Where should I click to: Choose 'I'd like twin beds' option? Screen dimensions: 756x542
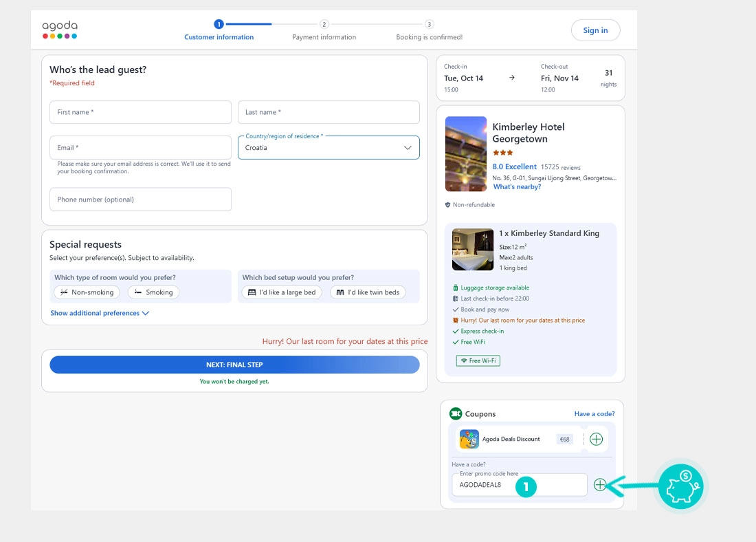click(x=368, y=292)
